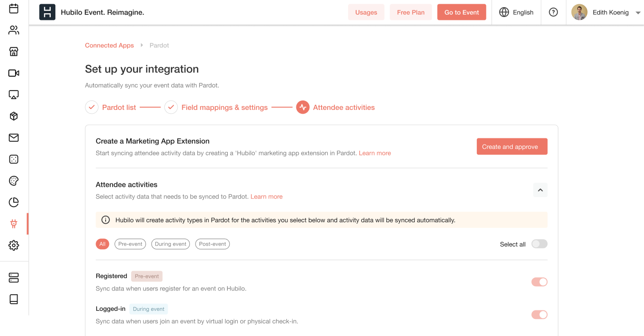Open the user account dropdown arrow
The width and height of the screenshot is (644, 336).
(638, 13)
